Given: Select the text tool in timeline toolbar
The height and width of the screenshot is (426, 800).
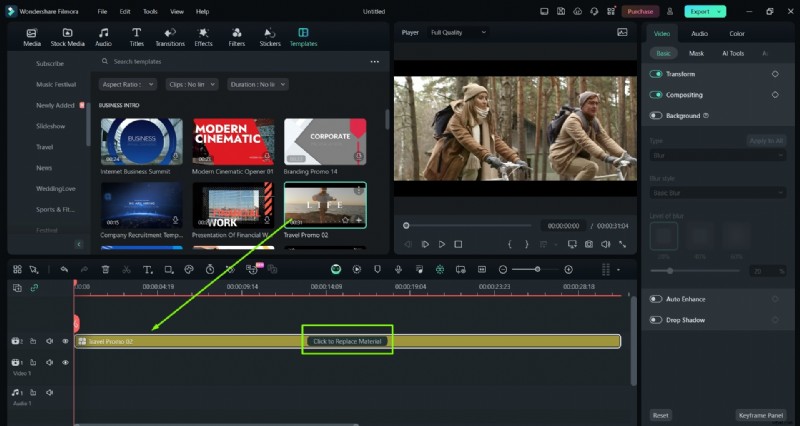Looking at the screenshot, I should click(x=147, y=269).
